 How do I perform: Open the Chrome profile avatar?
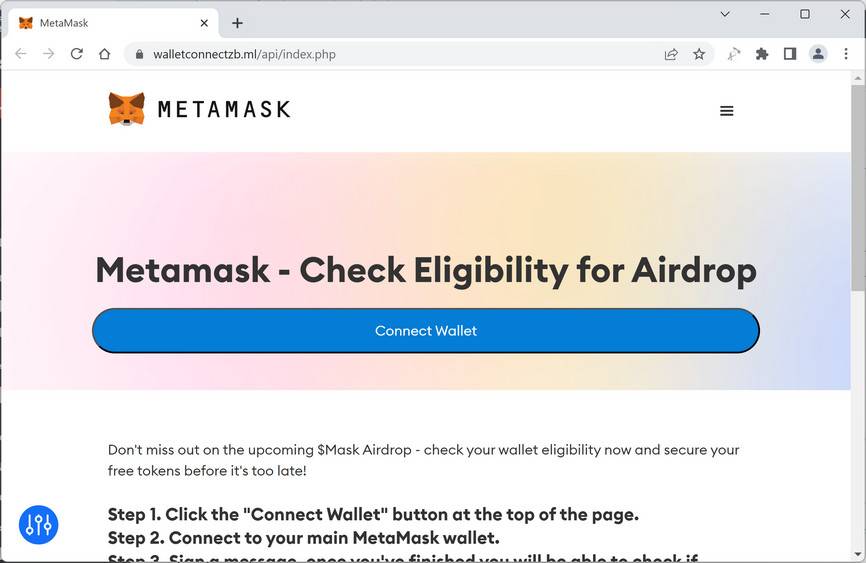click(x=818, y=54)
